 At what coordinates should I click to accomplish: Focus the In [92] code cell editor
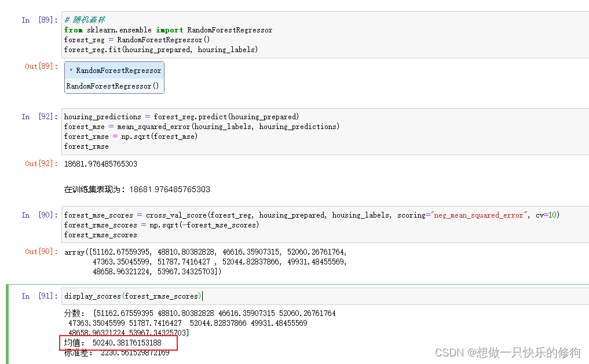[325, 131]
